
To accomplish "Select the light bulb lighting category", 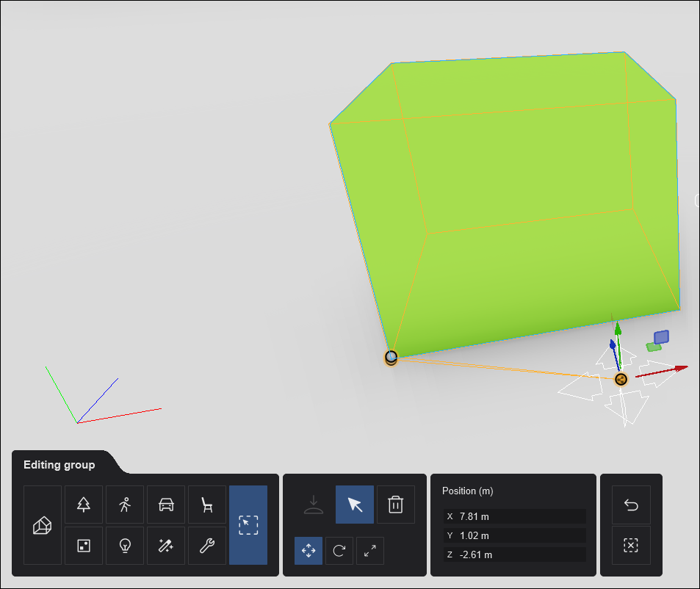I will [x=125, y=546].
